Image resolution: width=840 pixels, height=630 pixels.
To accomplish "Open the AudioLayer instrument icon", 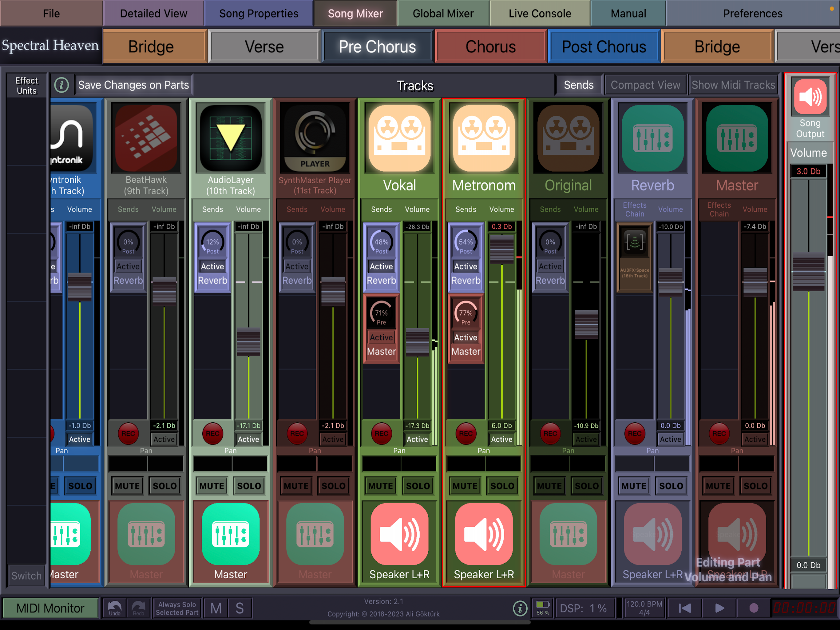I will point(231,138).
